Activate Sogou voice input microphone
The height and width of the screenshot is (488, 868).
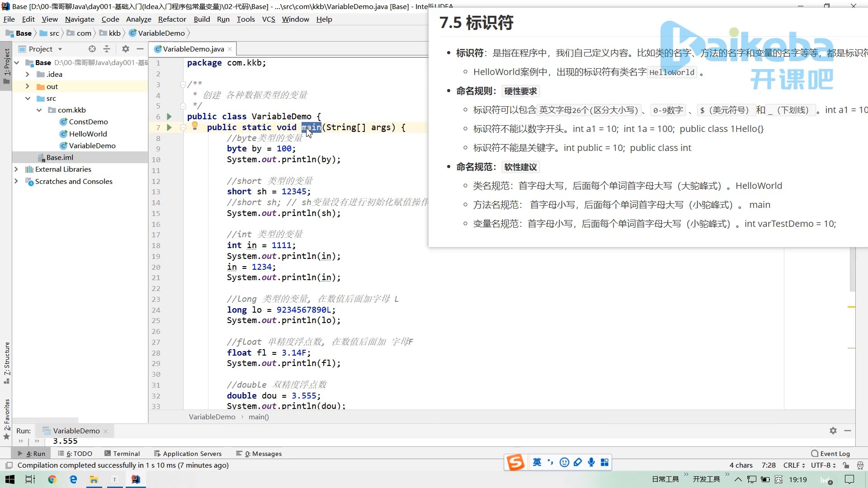click(591, 462)
